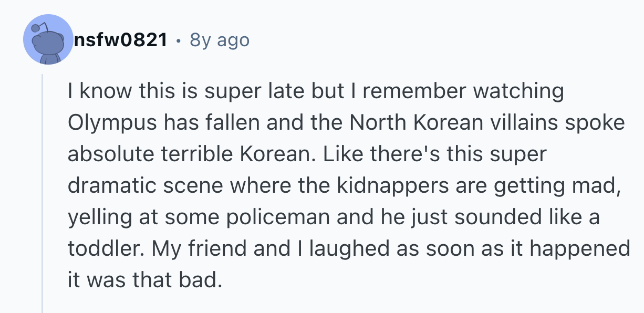The image size is (644, 313).
Task: Click the dot separator before the timestamp
Action: pyautogui.click(x=179, y=40)
